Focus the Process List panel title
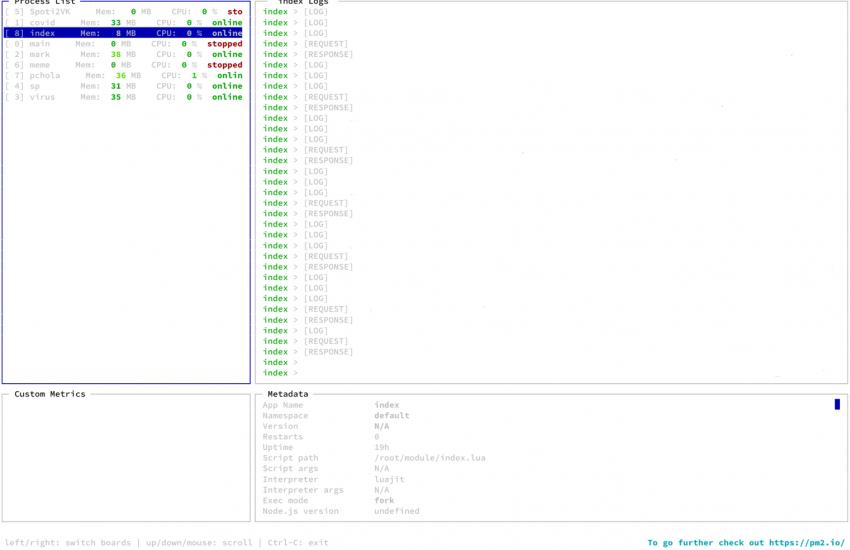 click(x=45, y=3)
